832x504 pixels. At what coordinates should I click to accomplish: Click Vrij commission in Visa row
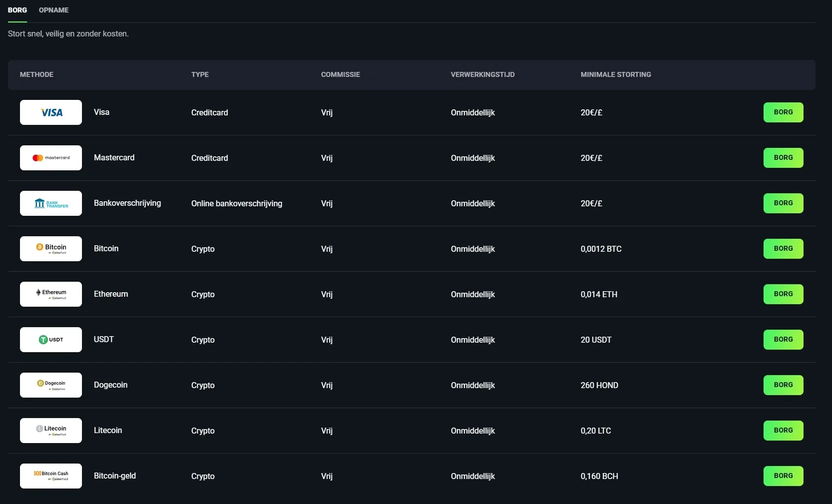pyautogui.click(x=327, y=113)
